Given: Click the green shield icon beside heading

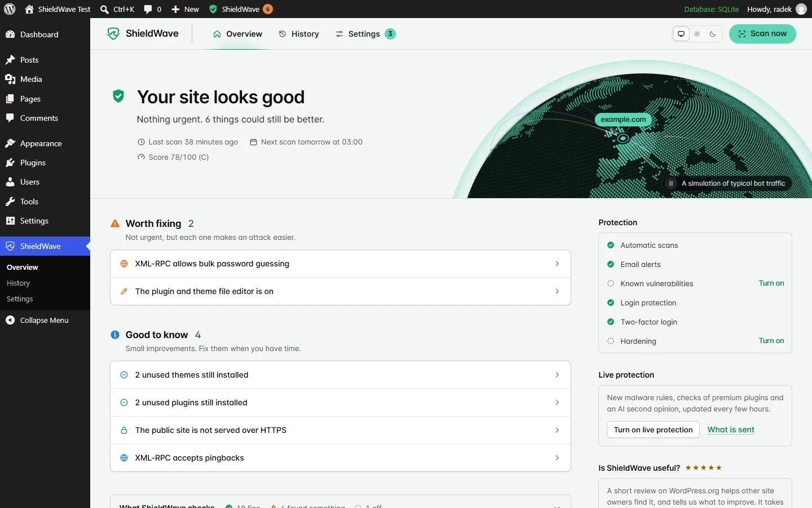Looking at the screenshot, I should coord(118,96).
